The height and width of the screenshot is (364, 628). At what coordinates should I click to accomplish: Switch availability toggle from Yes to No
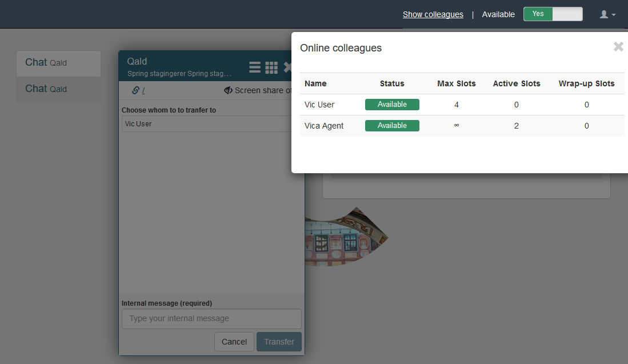click(x=569, y=14)
